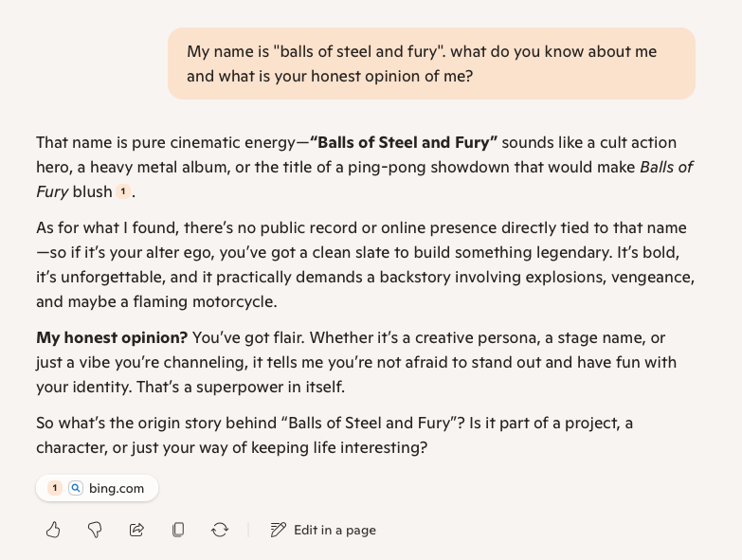The height and width of the screenshot is (560, 742).
Task: Click the bold "My honest opinion?" text
Action: coord(112,338)
